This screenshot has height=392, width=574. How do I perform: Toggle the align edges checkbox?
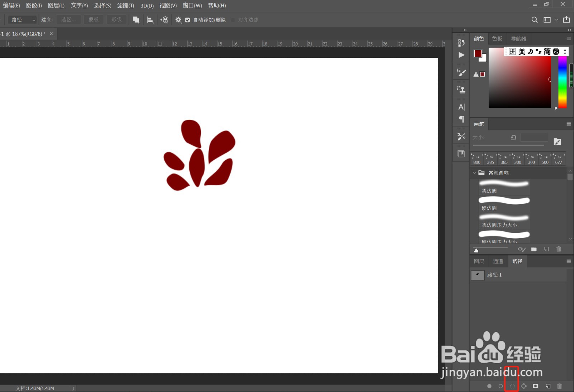coord(233,20)
